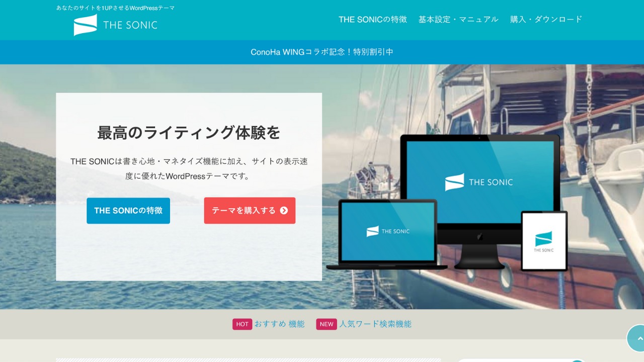Click the NEW badge label
The height and width of the screenshot is (362, 644).
pyautogui.click(x=327, y=324)
